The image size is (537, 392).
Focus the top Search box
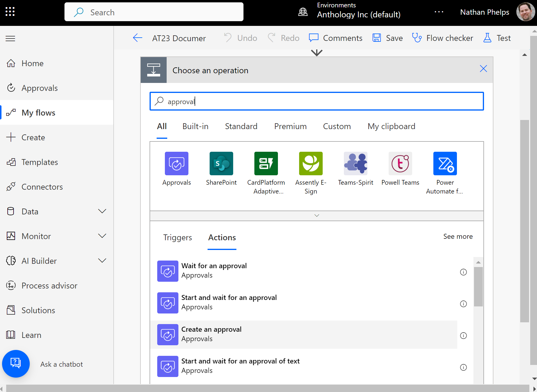pos(154,12)
